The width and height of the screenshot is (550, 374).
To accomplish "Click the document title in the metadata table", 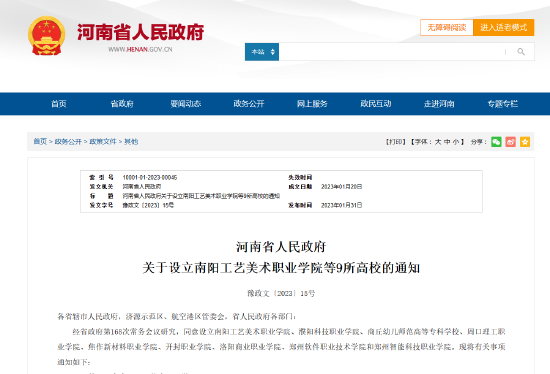I will point(201,196).
